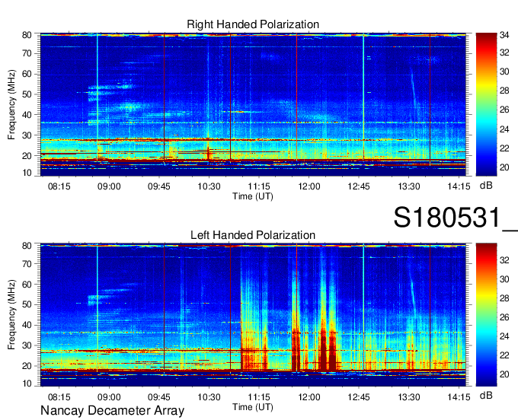Click the "24" value on the Right Handed colorbar
Screen dimensions: 518x420
[504, 129]
